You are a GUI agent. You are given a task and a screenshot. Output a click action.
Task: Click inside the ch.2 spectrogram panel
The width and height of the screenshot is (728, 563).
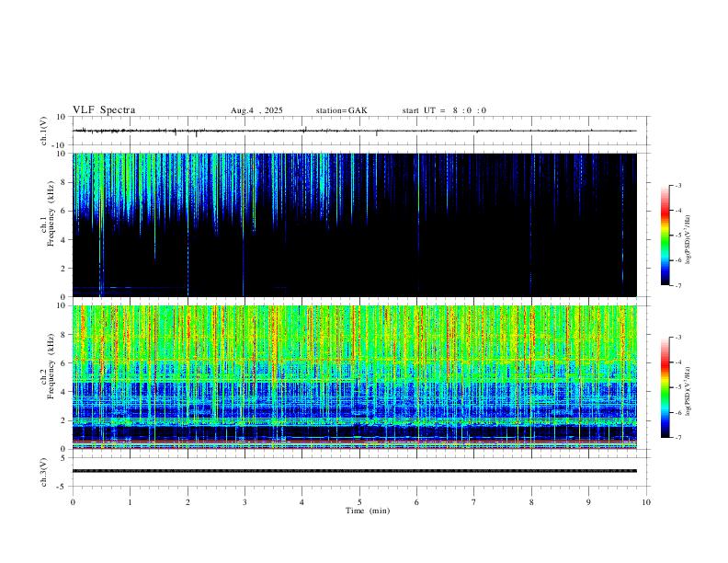tap(354, 377)
